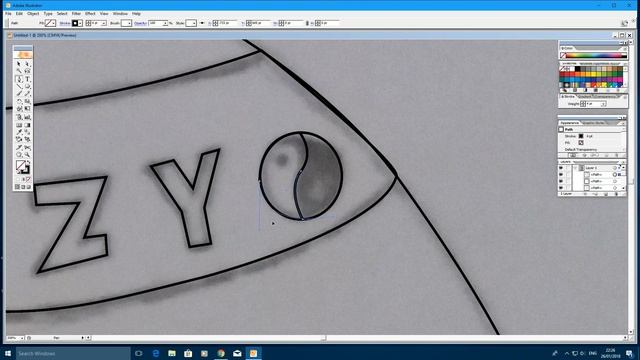The width and height of the screenshot is (640, 360).
Task: Select the Type tool
Action: pyautogui.click(x=27, y=79)
